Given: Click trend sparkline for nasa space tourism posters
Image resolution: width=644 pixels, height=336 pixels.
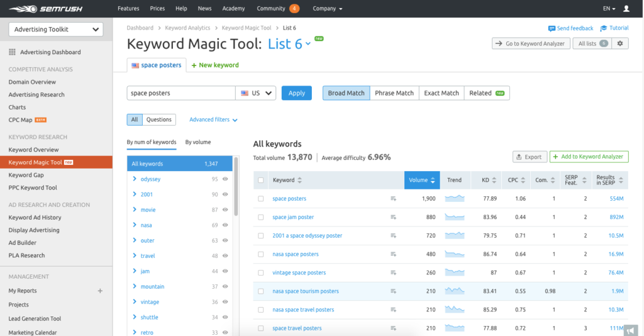Looking at the screenshot, I should tap(455, 291).
